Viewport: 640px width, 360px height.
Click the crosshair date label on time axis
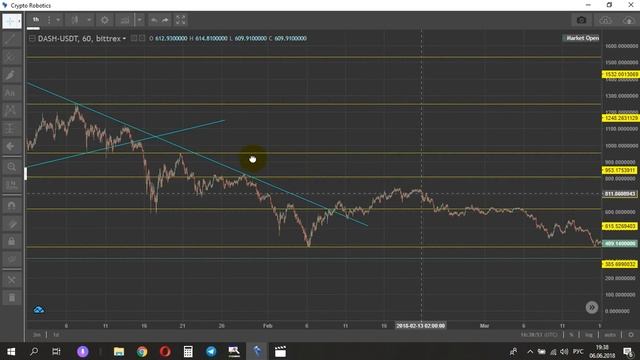click(x=420, y=326)
